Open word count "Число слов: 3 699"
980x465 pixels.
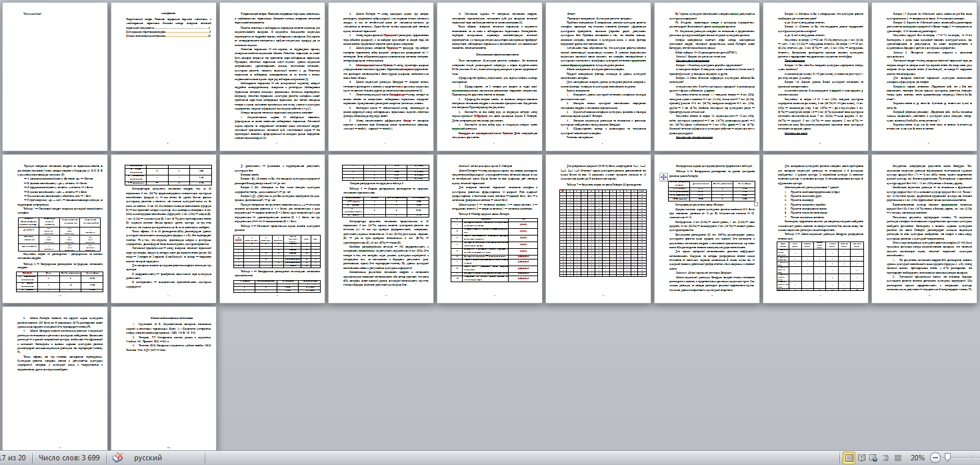(69, 458)
